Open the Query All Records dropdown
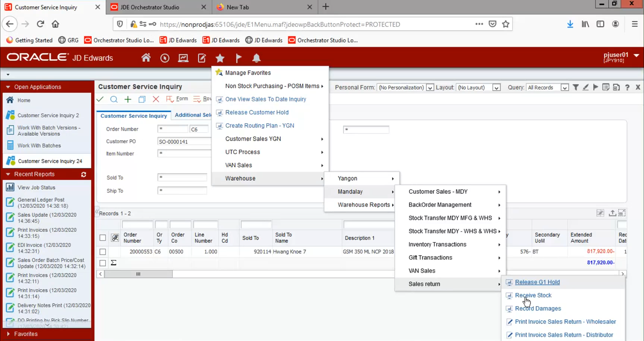Viewport: 644px width, 341px height. click(x=564, y=88)
